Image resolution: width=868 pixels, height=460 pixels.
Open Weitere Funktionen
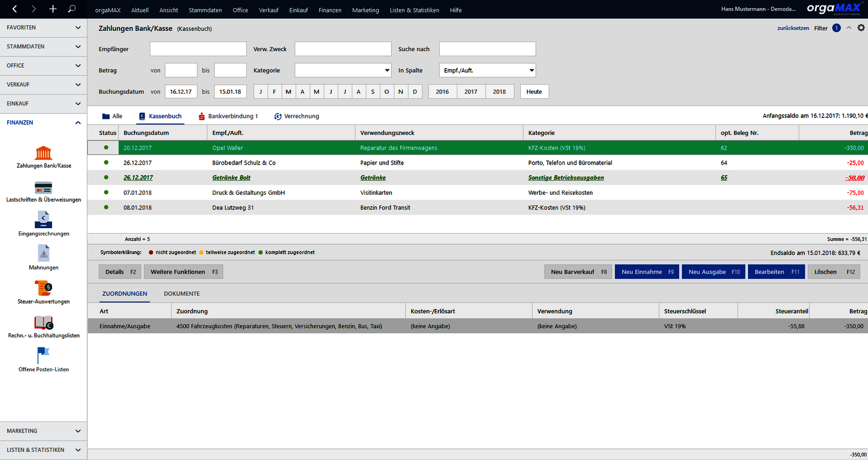tap(184, 272)
